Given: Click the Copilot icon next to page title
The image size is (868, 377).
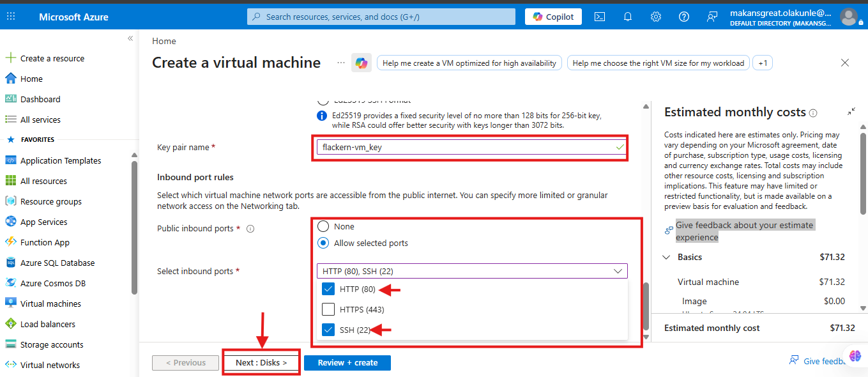Looking at the screenshot, I should (362, 63).
